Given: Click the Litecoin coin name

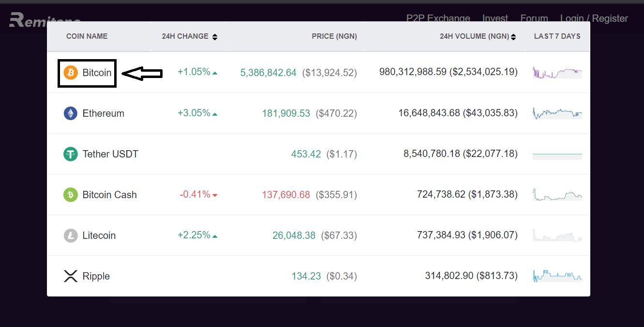Looking at the screenshot, I should (99, 235).
